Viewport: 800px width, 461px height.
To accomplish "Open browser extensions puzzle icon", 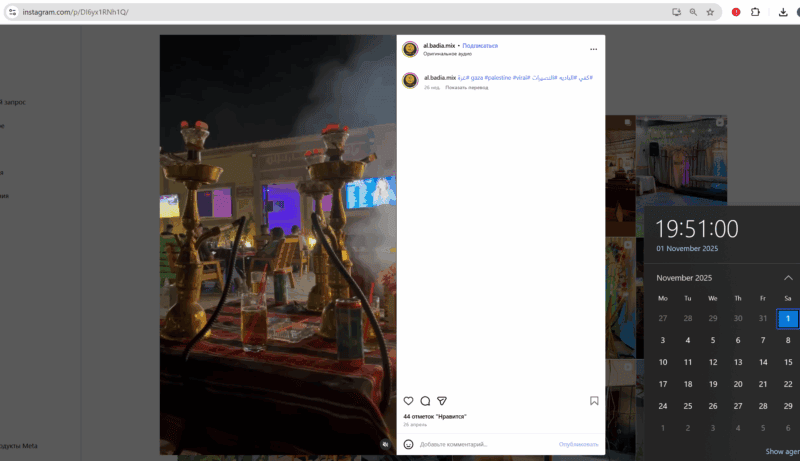I will click(x=756, y=12).
